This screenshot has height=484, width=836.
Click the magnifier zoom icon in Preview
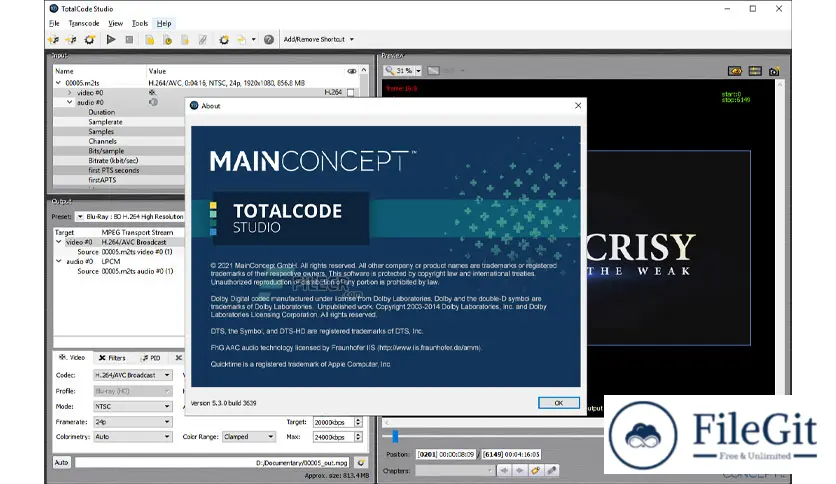coord(390,70)
